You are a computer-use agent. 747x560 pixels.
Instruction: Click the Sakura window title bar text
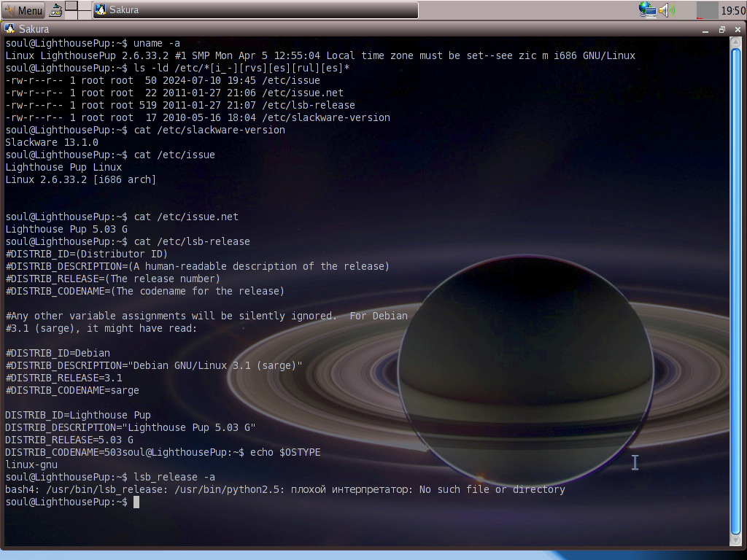point(34,29)
